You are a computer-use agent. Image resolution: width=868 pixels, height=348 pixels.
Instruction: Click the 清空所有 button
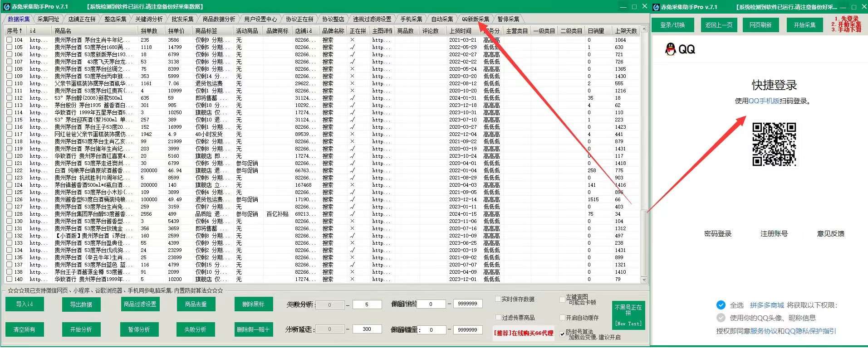24,329
